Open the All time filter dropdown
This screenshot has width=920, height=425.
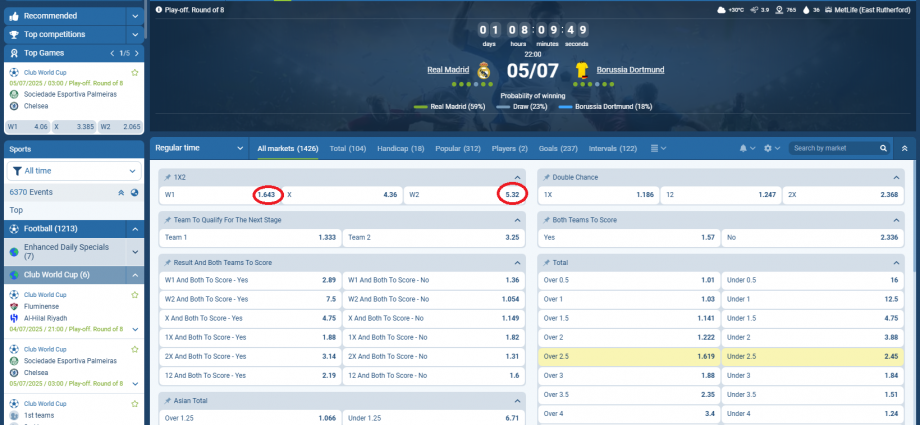74,171
